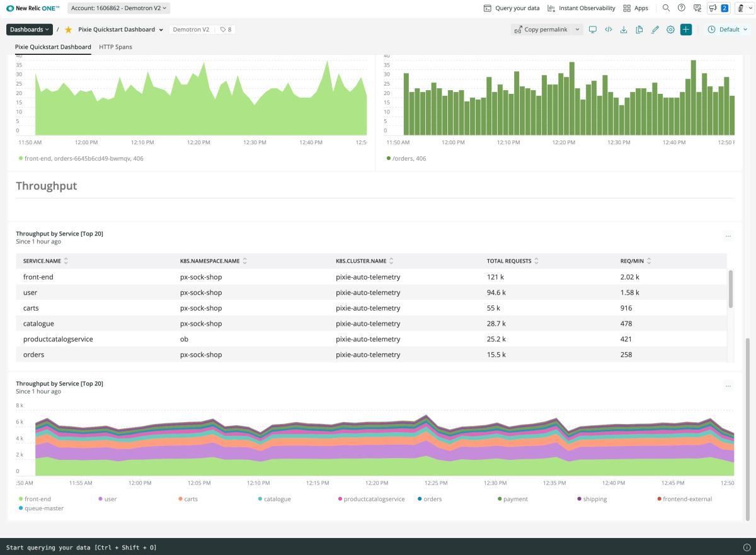The image size is (756, 555).
Task: Toggle the front-end series in legend
Action: pos(37,499)
